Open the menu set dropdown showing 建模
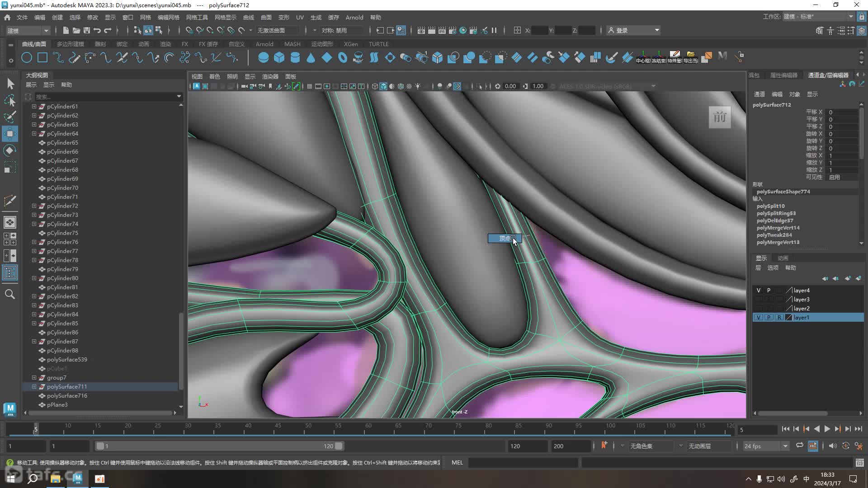 [28, 30]
